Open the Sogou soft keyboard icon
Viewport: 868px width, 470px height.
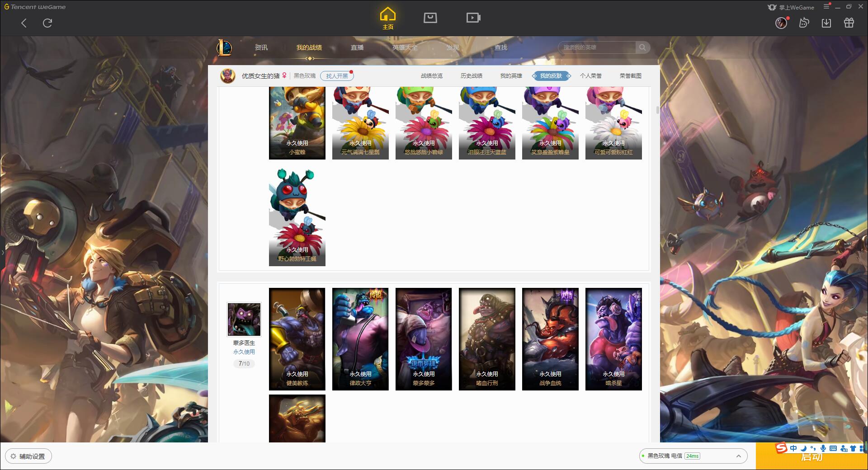(x=833, y=448)
